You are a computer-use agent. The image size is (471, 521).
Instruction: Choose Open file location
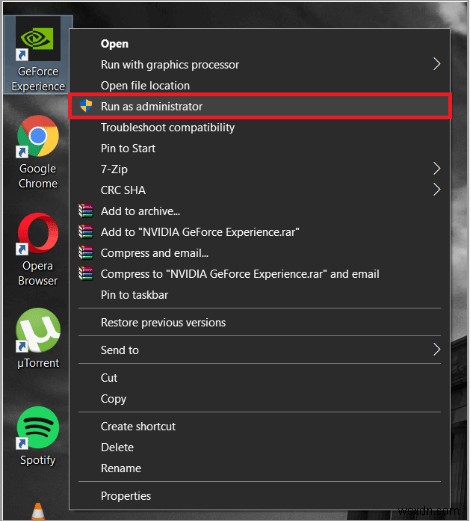(x=260, y=86)
